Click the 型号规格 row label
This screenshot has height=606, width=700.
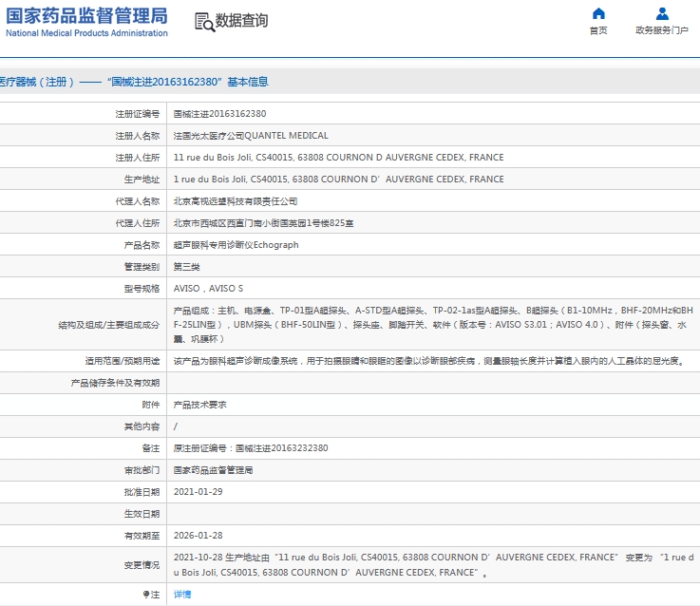click(142, 290)
